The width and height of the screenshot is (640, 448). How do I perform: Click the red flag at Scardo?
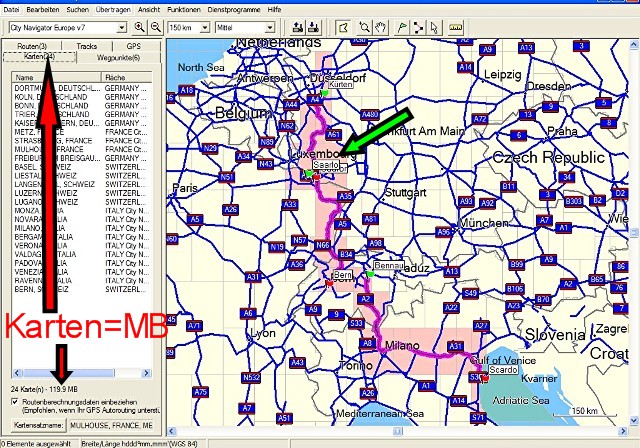pyautogui.click(x=485, y=379)
